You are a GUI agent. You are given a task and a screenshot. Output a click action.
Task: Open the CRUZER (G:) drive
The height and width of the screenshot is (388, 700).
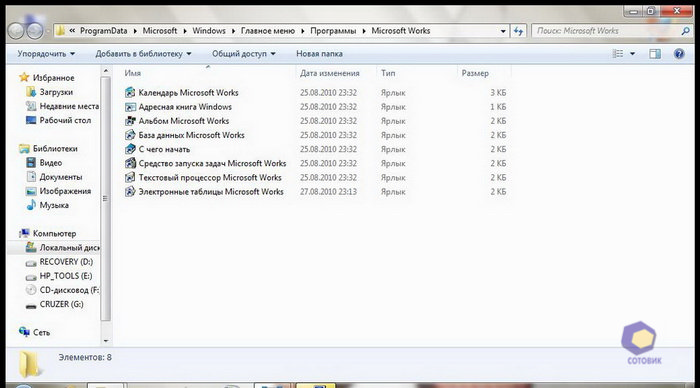tap(61, 305)
